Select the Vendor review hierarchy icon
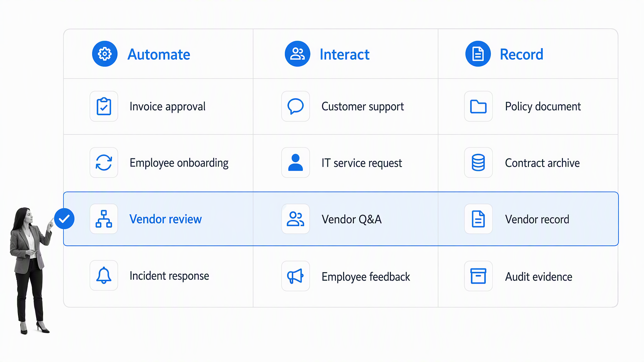This screenshot has height=362, width=644. 104,219
